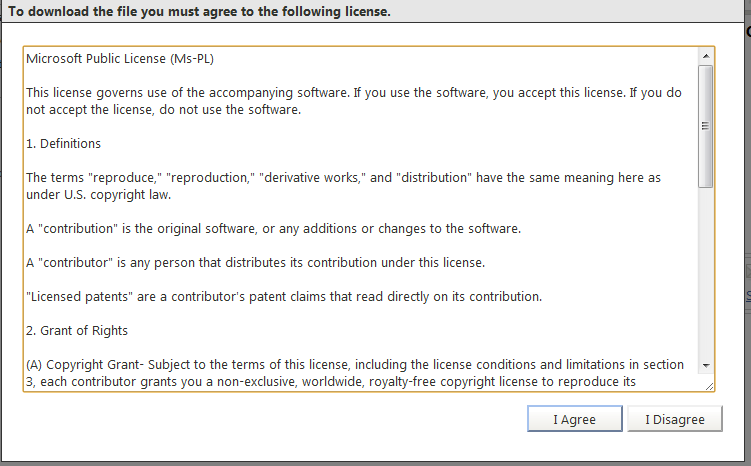Click the I Agree button
Screen dimensions: 751x466
tap(575, 419)
